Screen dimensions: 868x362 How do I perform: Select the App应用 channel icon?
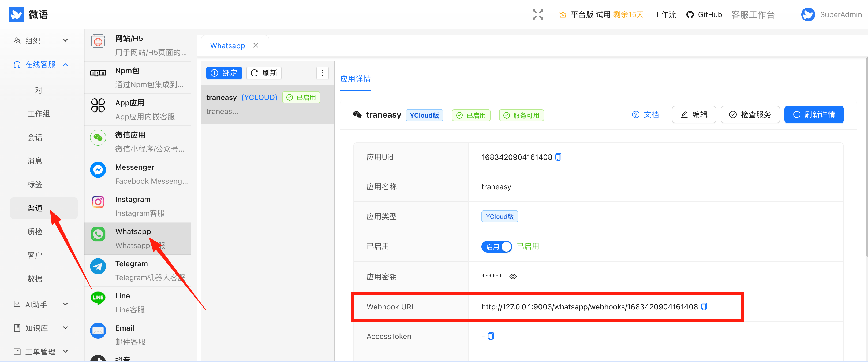98,105
